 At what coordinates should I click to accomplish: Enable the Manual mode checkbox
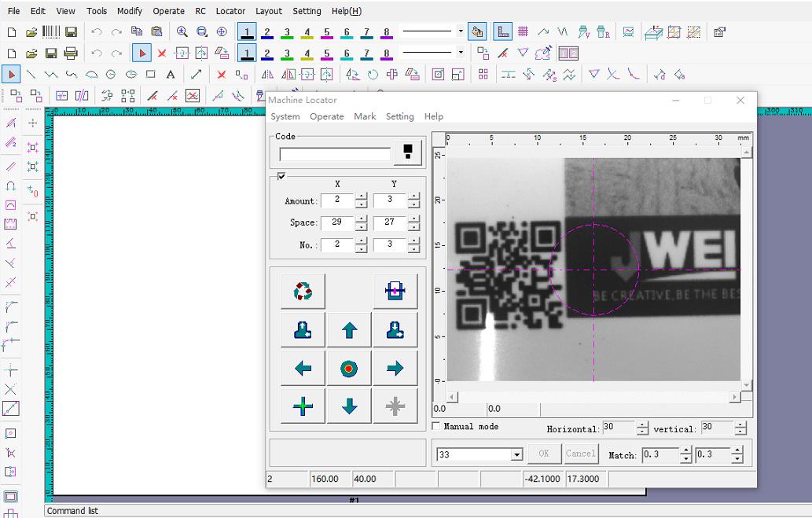coord(436,426)
